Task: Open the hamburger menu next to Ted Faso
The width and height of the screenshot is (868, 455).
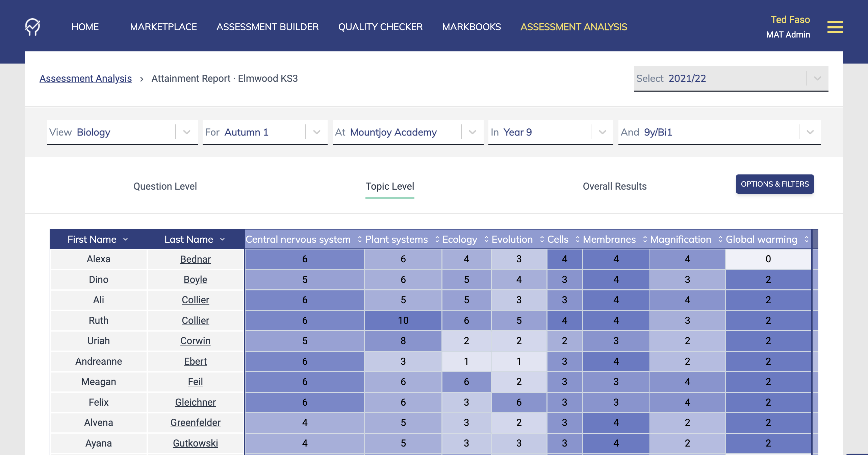Action: (x=835, y=28)
